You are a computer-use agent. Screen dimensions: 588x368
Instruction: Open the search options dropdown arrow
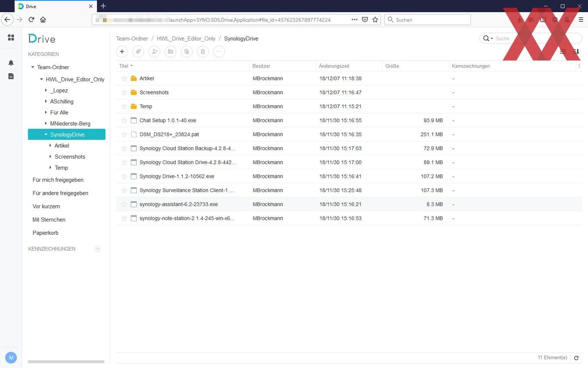(492, 39)
